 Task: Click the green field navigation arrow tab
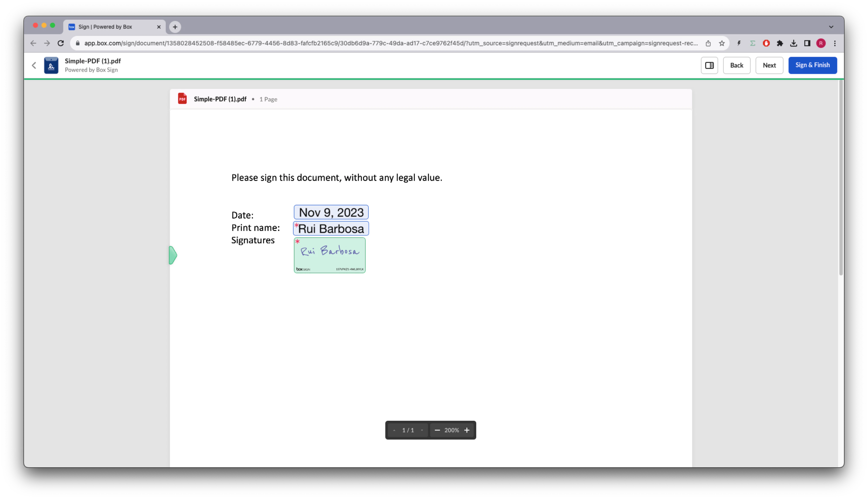tap(173, 255)
